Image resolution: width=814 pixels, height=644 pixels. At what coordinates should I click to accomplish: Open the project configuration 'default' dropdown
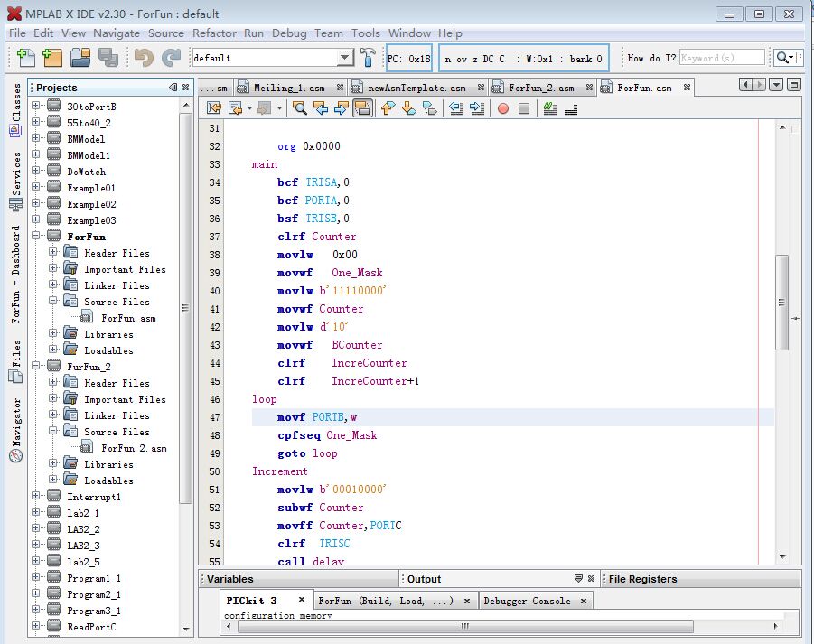tap(344, 58)
